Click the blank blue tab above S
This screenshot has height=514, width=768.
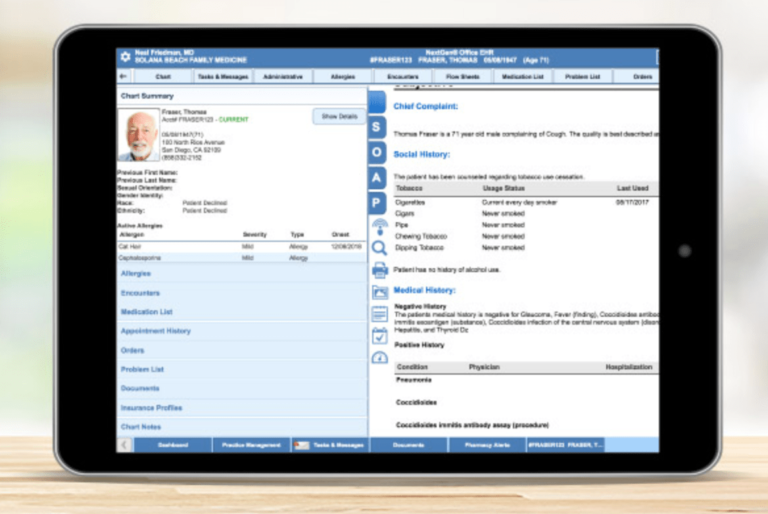pyautogui.click(x=376, y=102)
